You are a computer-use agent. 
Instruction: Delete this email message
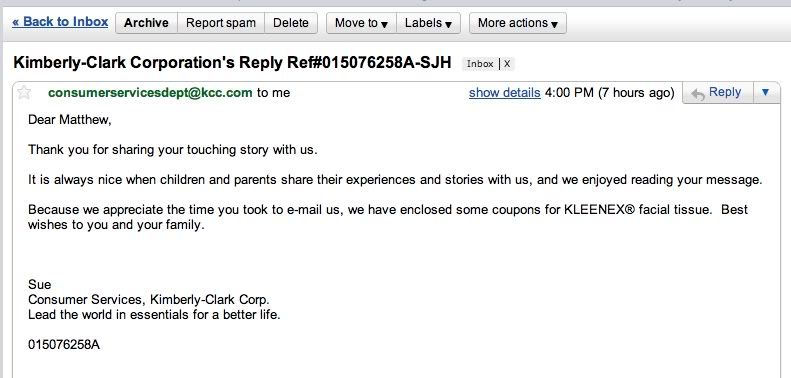291,23
